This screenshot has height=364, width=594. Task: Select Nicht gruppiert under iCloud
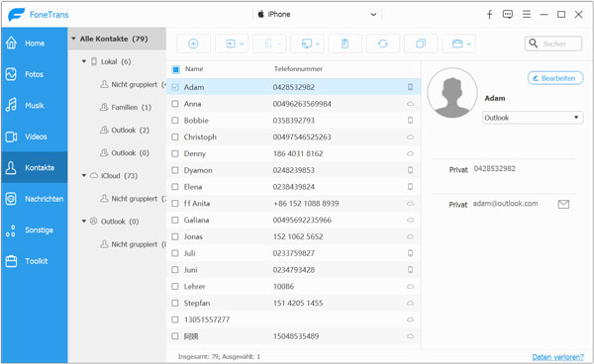pyautogui.click(x=133, y=199)
